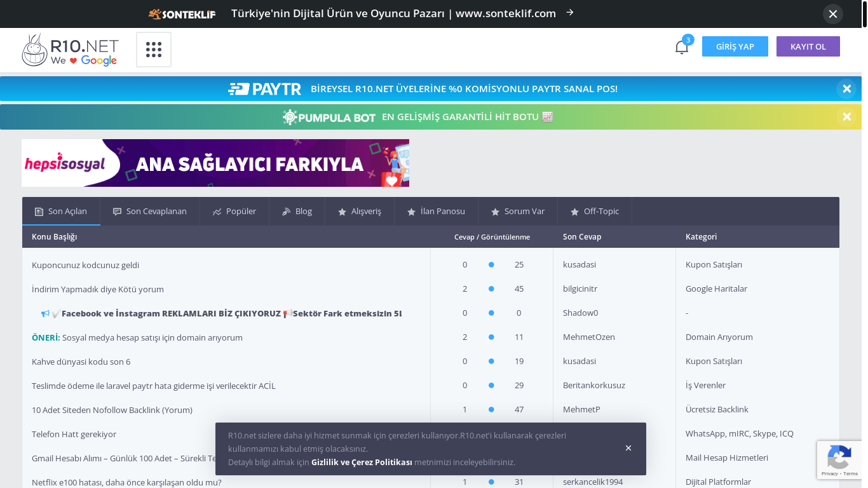868x488 pixels.
Task: Open the notifications bell icon
Action: click(682, 47)
